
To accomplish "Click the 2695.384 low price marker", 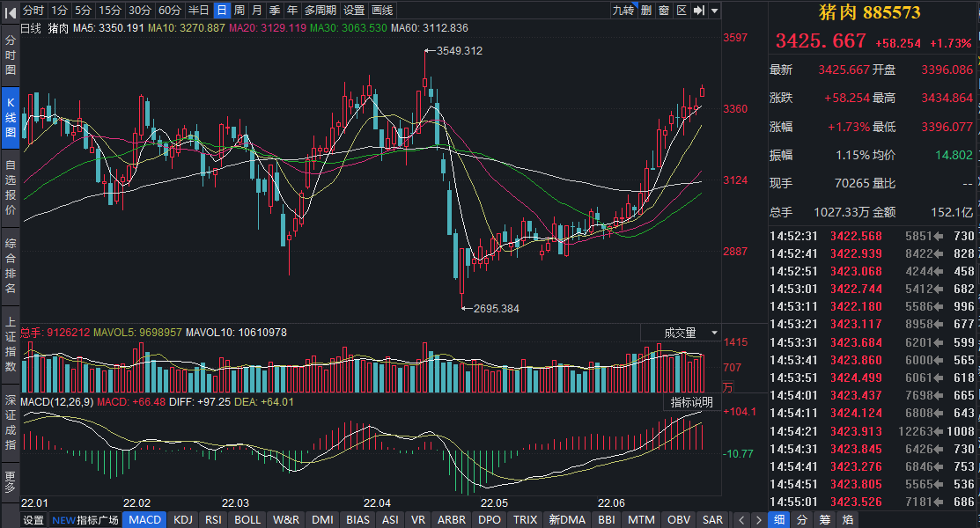I will [x=495, y=309].
